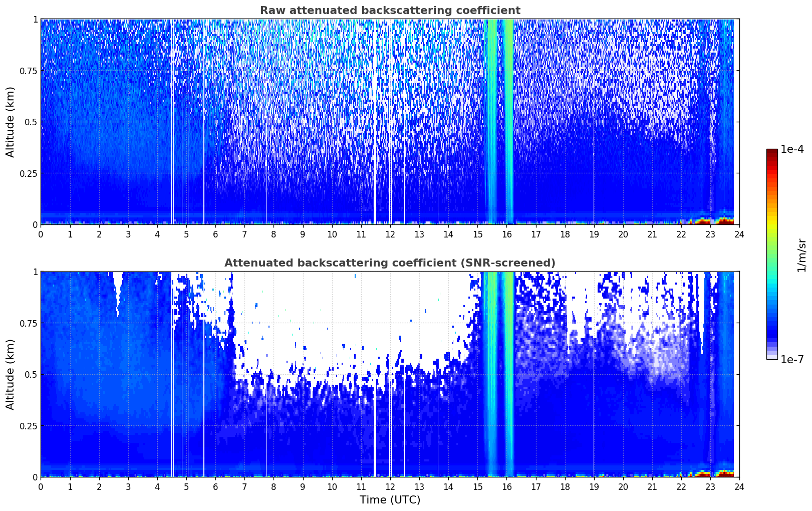Click the 0.5 altitude tick on bottom plot
This screenshot has width=812, height=511.
(x=32, y=375)
